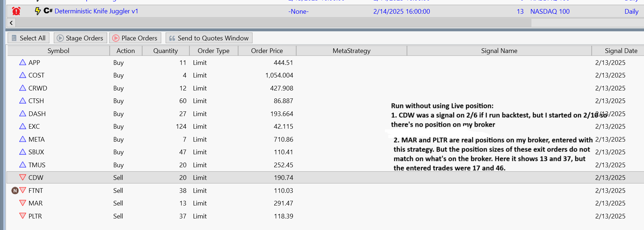
Task: Click blue buy triangle for TMUS
Action: [23, 165]
